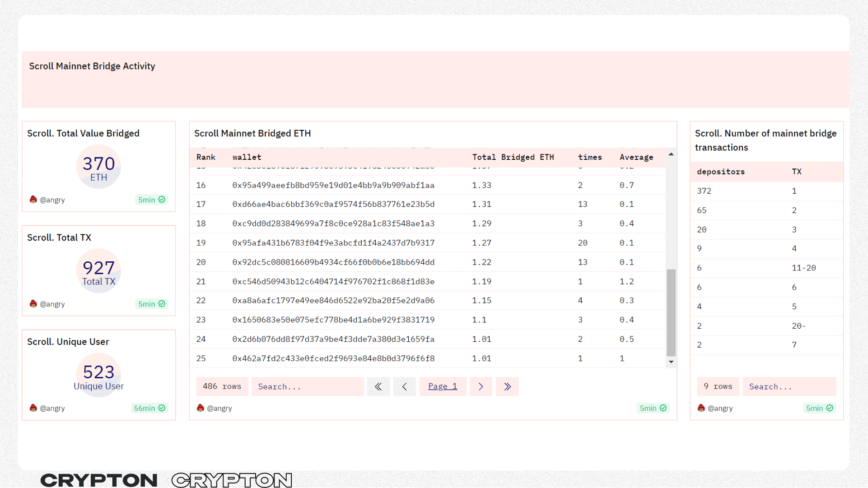868x488 pixels.
Task: Sort table by Average column header
Action: click(x=636, y=157)
